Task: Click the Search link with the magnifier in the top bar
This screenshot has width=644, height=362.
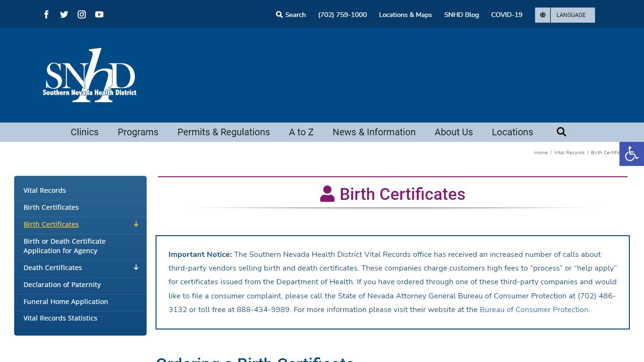Action: pyautogui.click(x=291, y=15)
